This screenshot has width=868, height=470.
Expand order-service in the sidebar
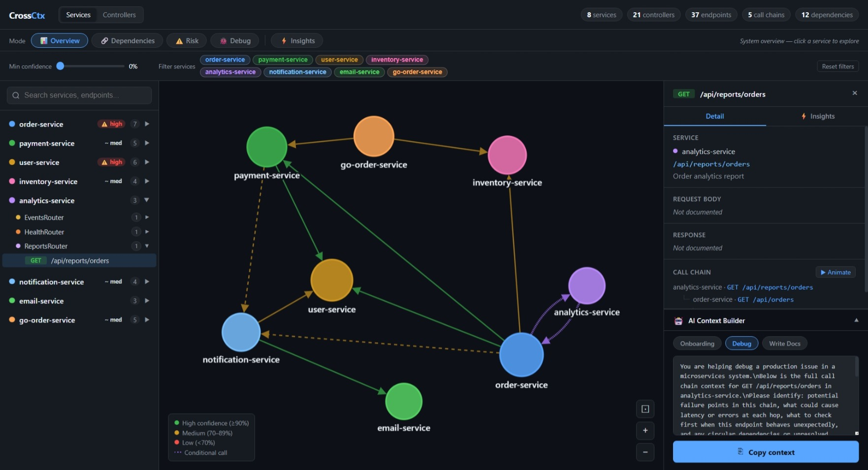pyautogui.click(x=147, y=124)
